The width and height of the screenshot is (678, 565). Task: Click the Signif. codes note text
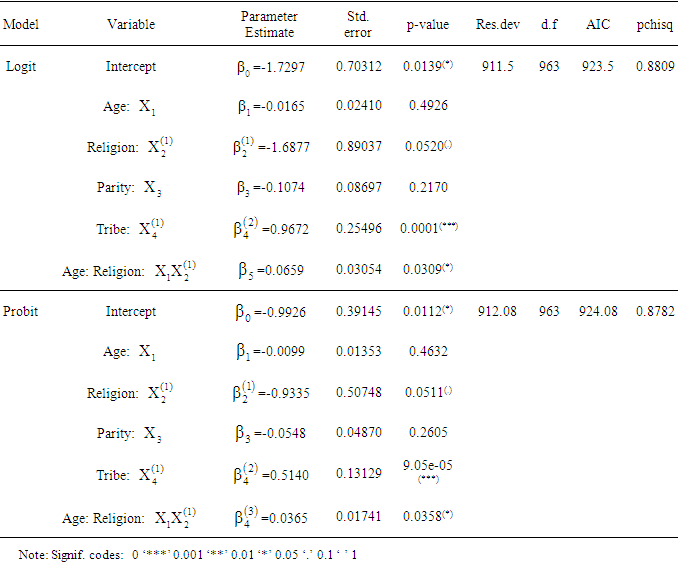click(x=189, y=553)
